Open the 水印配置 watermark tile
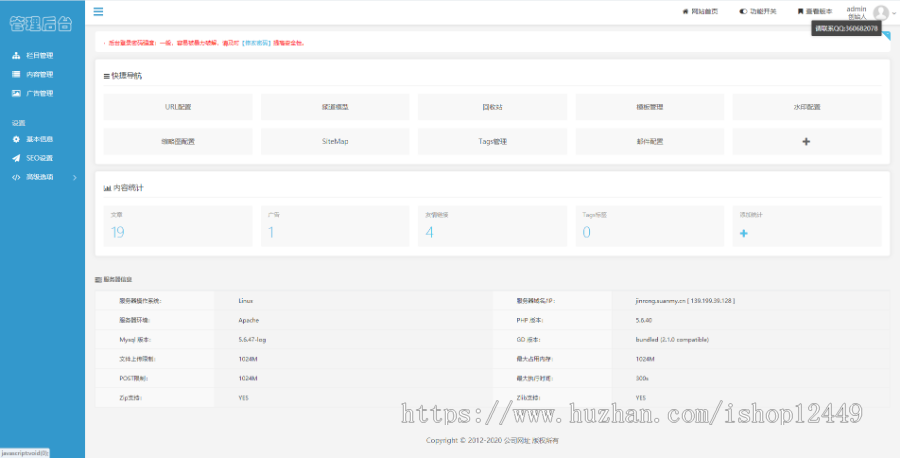 click(807, 107)
